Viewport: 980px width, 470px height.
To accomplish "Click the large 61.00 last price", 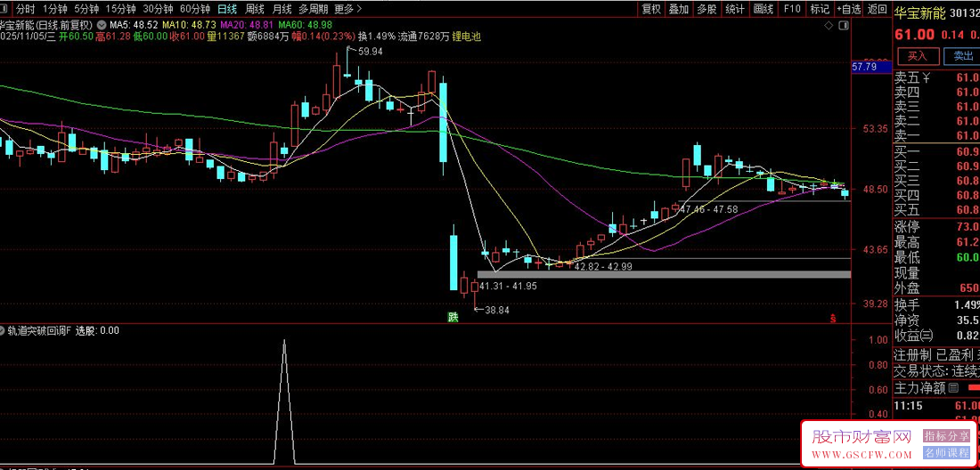I will point(915,35).
